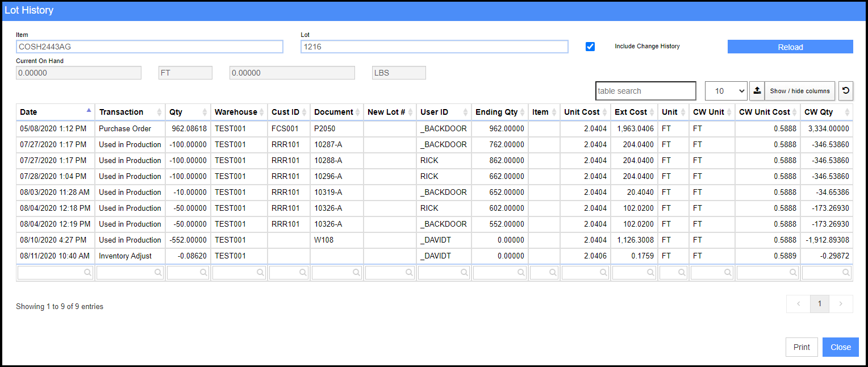Sort table by Ending Qty column header

pyautogui.click(x=500, y=112)
